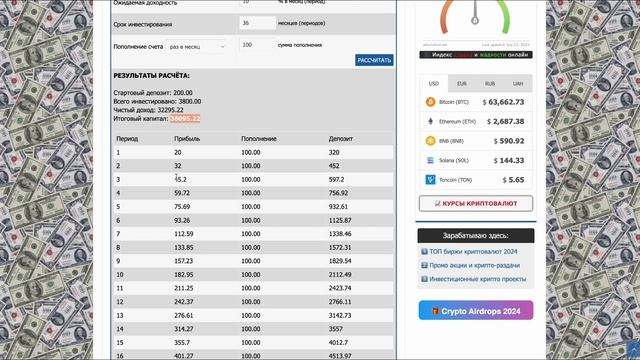Click the Solana price $144.33

pos(509,160)
